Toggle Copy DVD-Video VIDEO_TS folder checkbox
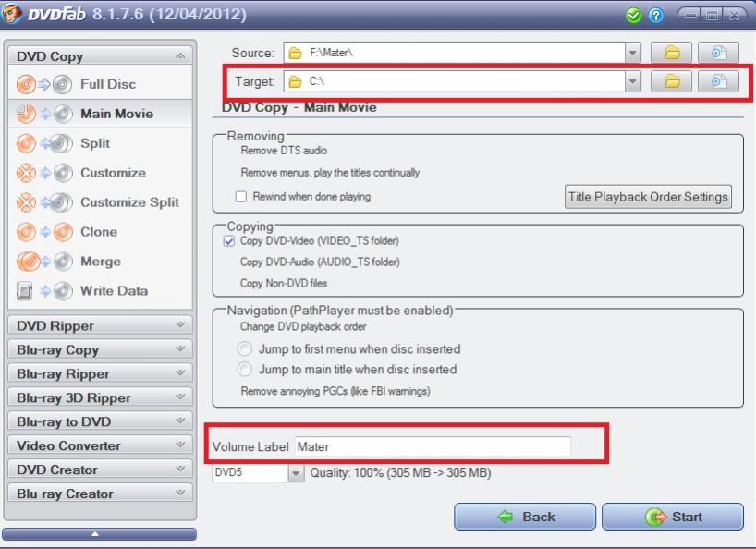 (x=229, y=241)
